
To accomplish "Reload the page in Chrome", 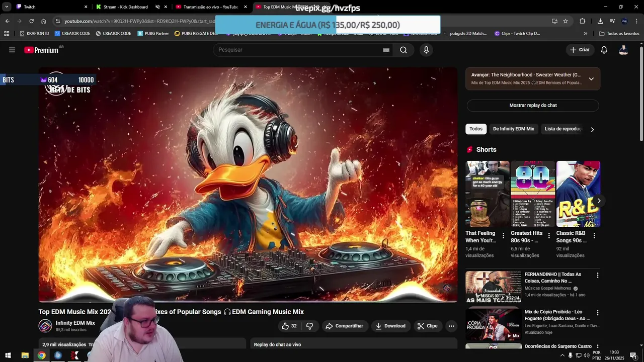I will click(x=31, y=21).
